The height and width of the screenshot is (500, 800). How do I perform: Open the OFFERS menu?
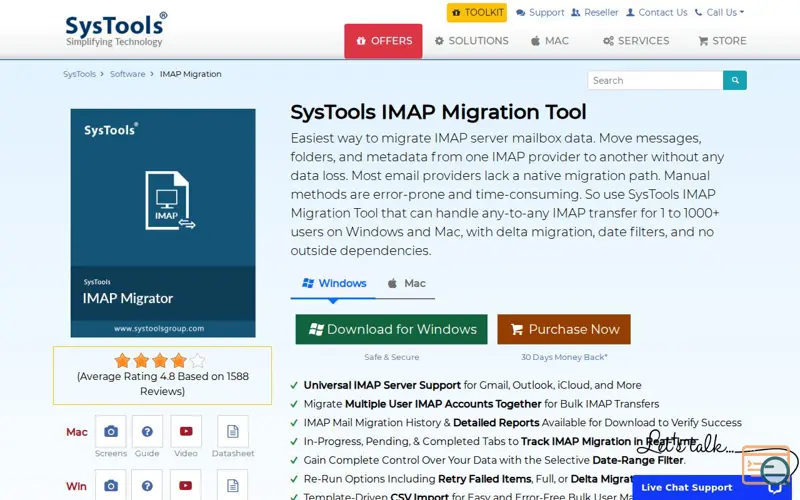coord(383,41)
